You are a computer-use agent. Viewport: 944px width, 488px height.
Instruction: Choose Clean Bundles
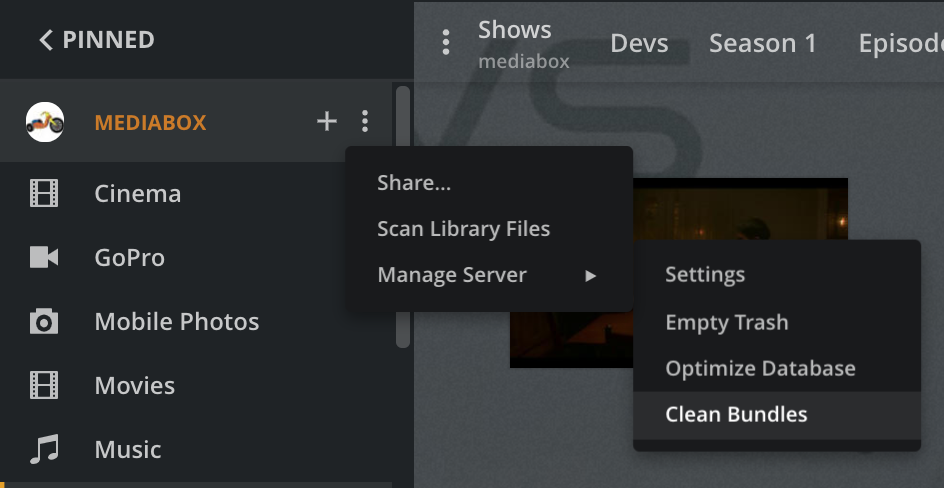click(x=736, y=414)
